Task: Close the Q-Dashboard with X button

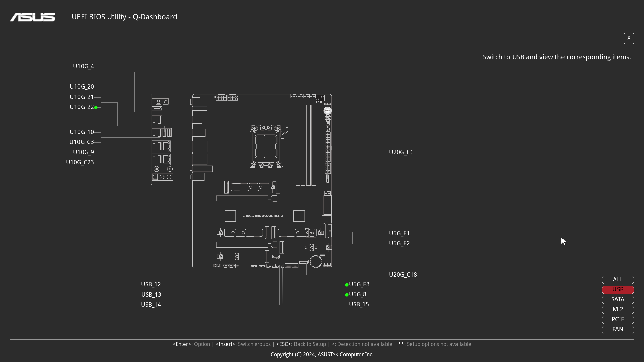Action: (629, 38)
